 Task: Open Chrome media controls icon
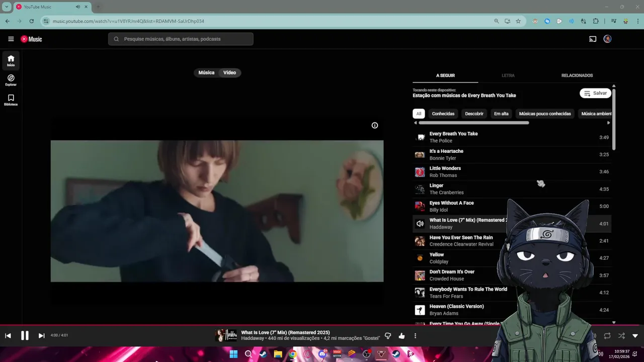613,21
